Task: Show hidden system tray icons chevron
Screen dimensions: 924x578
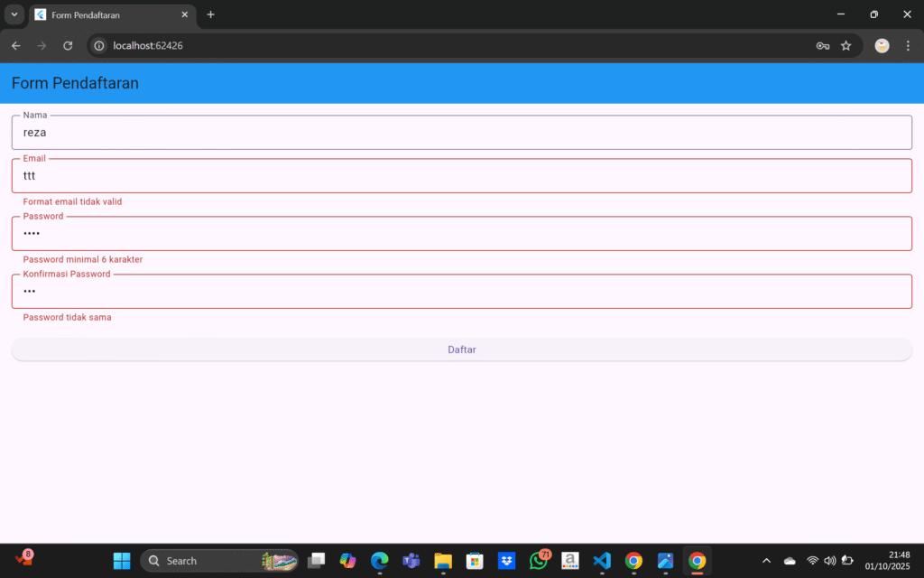Action: [x=767, y=561]
